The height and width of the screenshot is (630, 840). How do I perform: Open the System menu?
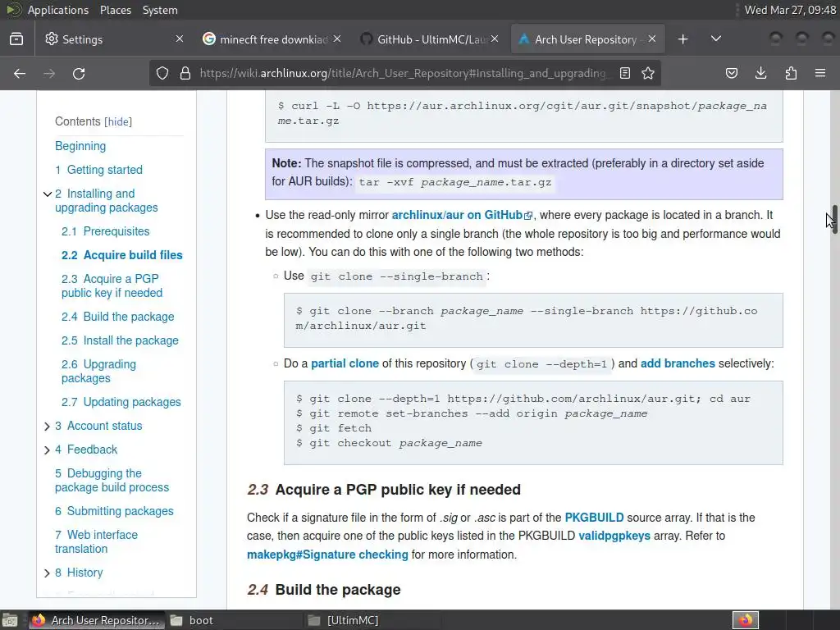(x=160, y=10)
